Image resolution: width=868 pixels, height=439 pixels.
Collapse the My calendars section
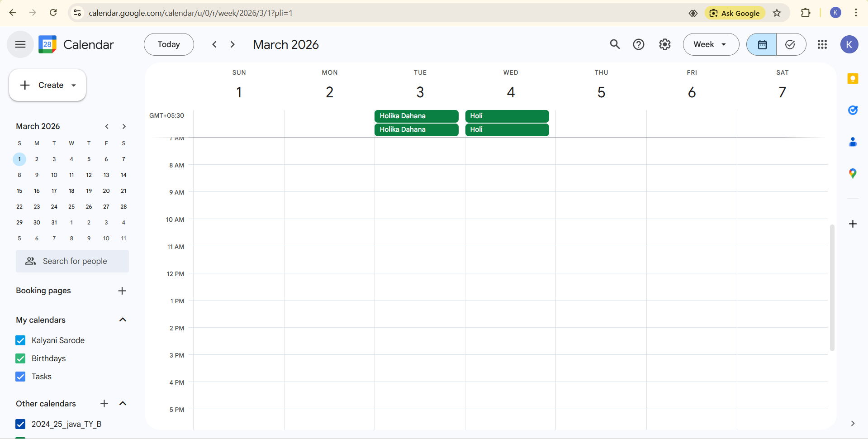click(x=123, y=320)
